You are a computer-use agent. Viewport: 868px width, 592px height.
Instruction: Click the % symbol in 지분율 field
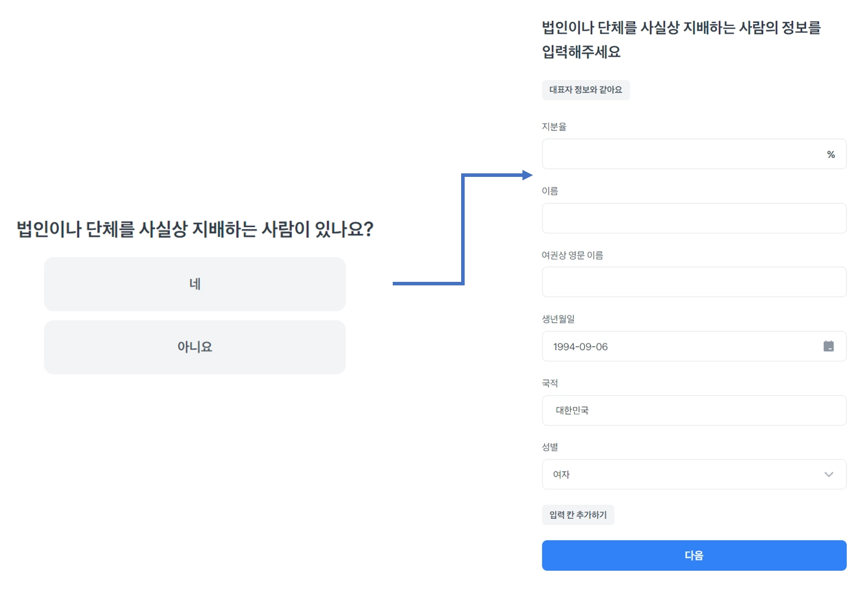[831, 154]
